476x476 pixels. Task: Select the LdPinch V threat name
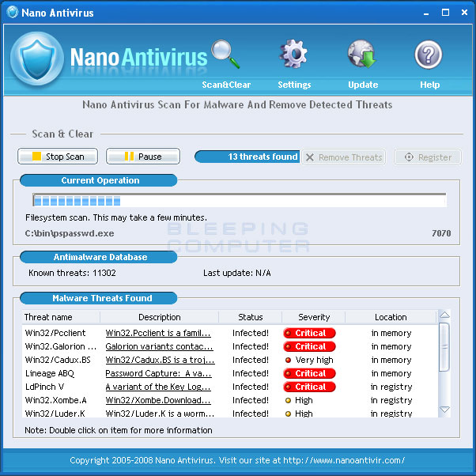pyautogui.click(x=44, y=387)
